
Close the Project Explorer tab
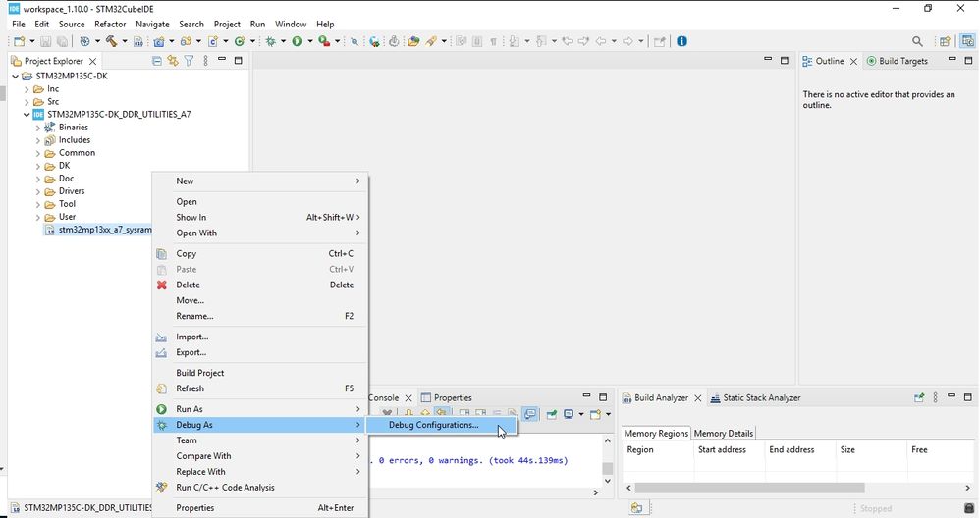(92, 61)
